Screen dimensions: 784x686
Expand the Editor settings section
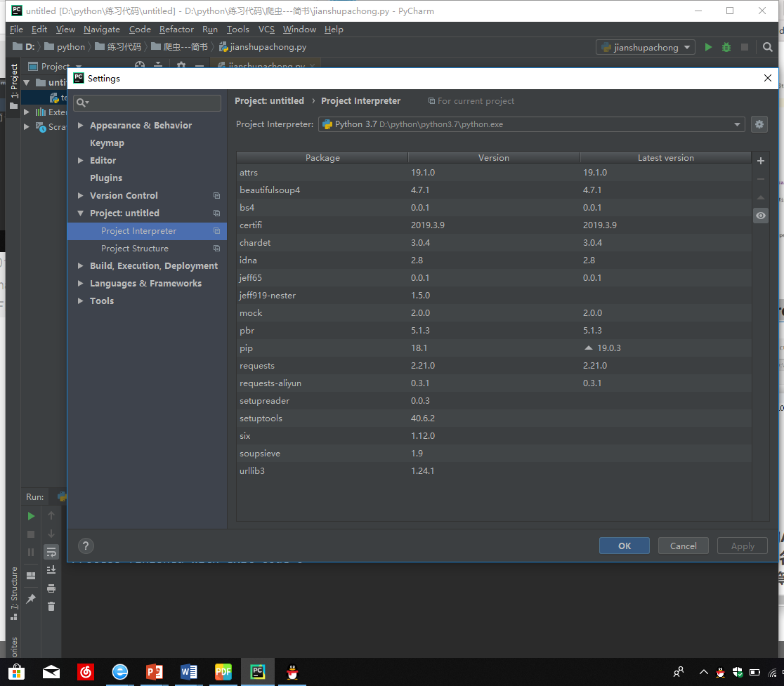pyautogui.click(x=81, y=160)
